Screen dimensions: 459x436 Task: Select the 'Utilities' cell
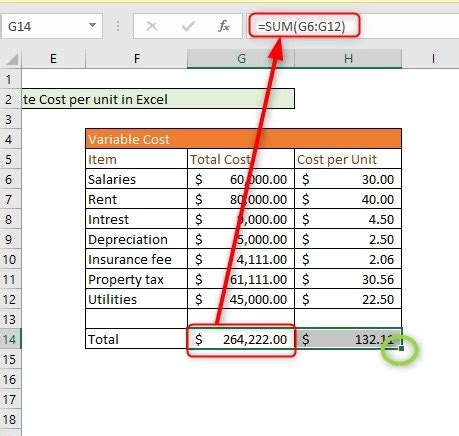click(x=136, y=299)
